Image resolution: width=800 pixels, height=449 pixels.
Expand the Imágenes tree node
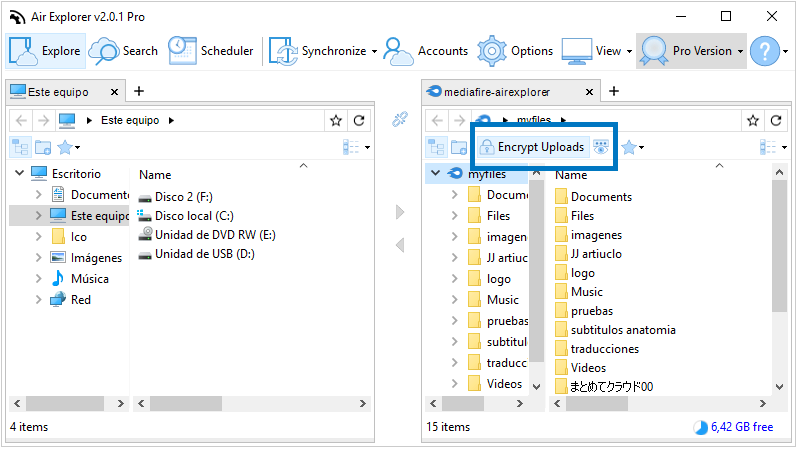click(x=38, y=258)
